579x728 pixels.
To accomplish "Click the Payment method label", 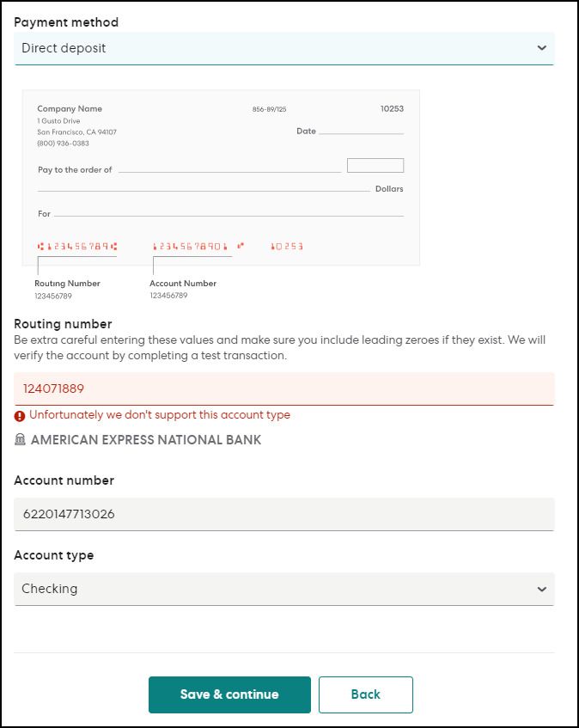I will tap(66, 22).
